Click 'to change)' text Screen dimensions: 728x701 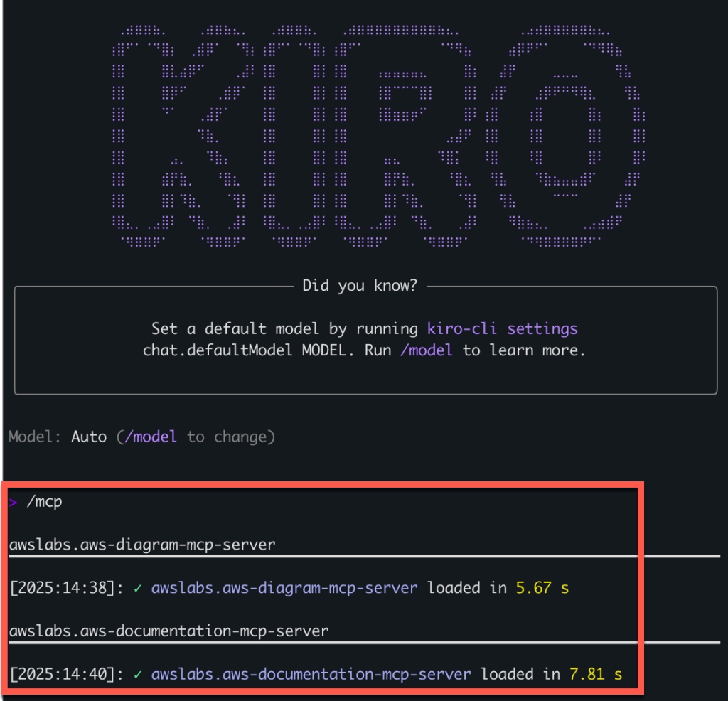231,437
